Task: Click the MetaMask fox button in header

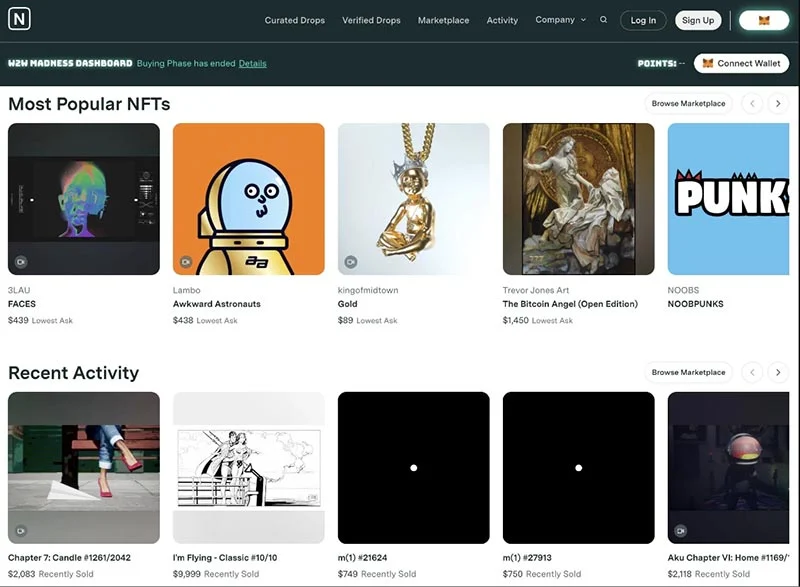Action: pos(764,20)
